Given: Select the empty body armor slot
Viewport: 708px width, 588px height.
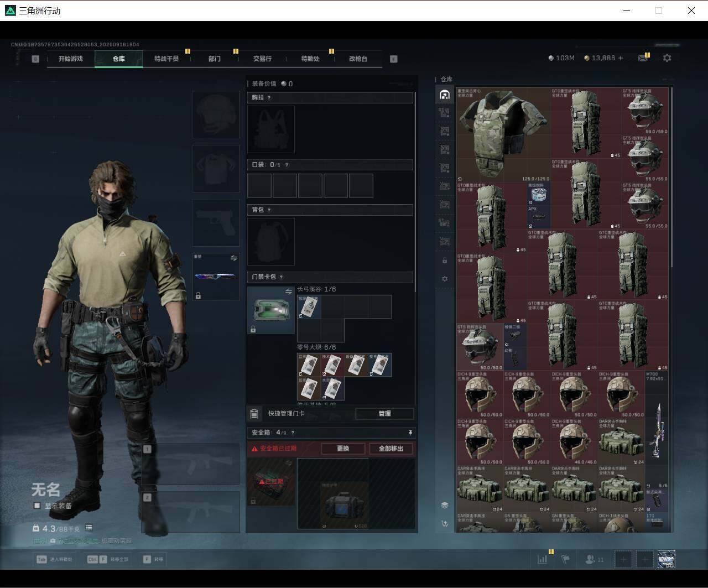Looking at the screenshot, I should pos(216,169).
